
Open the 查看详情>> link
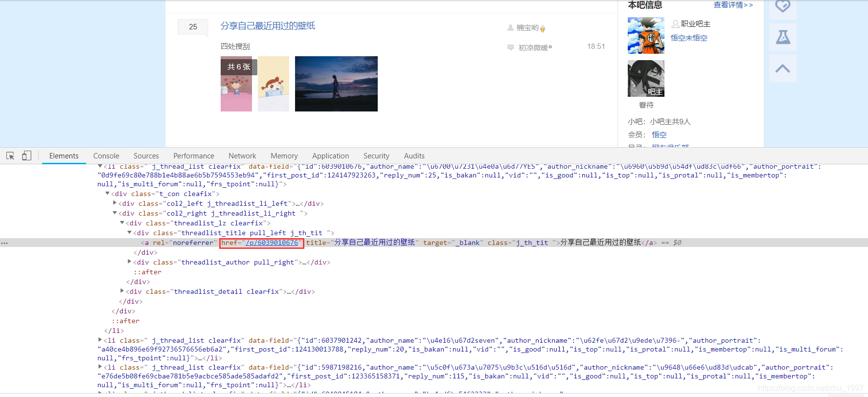pos(733,5)
